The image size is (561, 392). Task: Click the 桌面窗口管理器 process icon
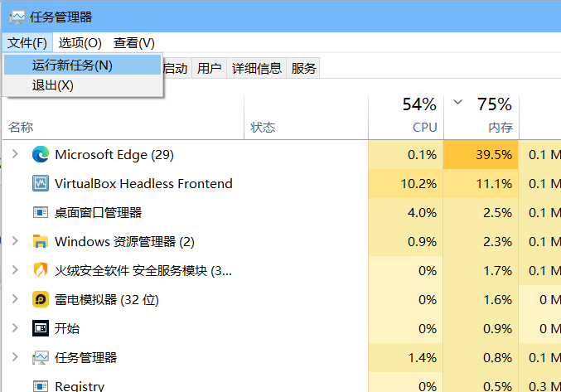[x=41, y=212]
